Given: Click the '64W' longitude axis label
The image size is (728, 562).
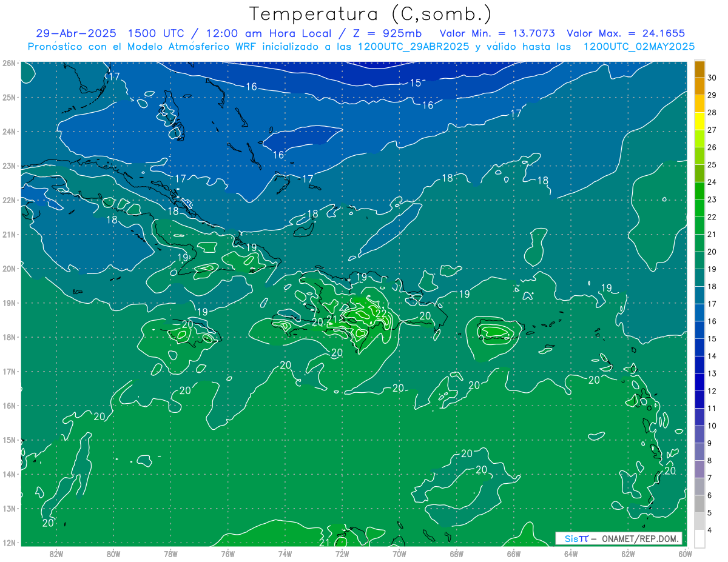Looking at the screenshot, I should click(571, 554).
